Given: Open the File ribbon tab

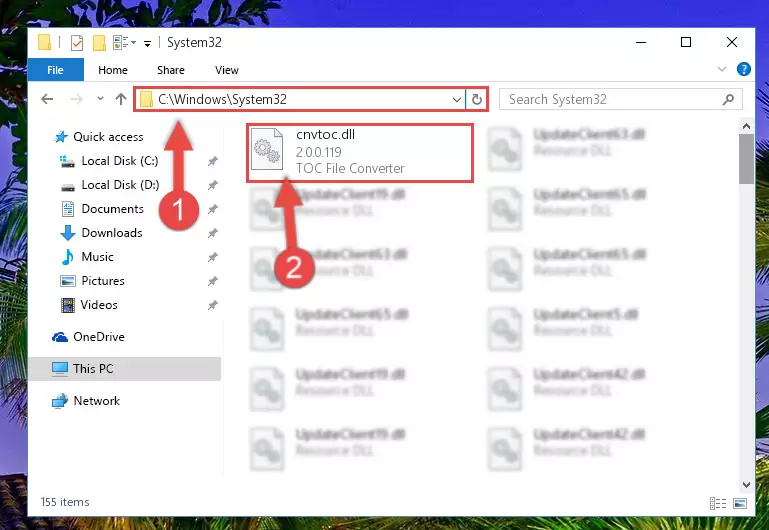Looking at the screenshot, I should (55, 70).
